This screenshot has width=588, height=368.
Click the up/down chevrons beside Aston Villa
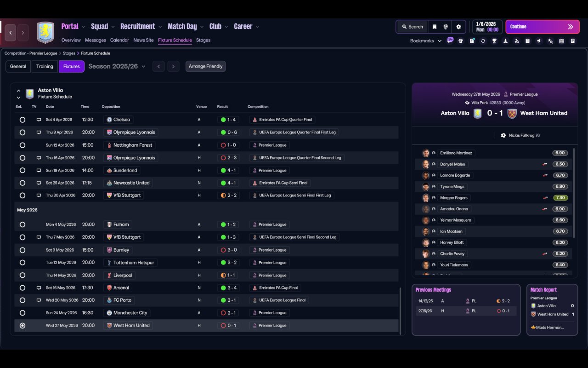pyautogui.click(x=18, y=94)
